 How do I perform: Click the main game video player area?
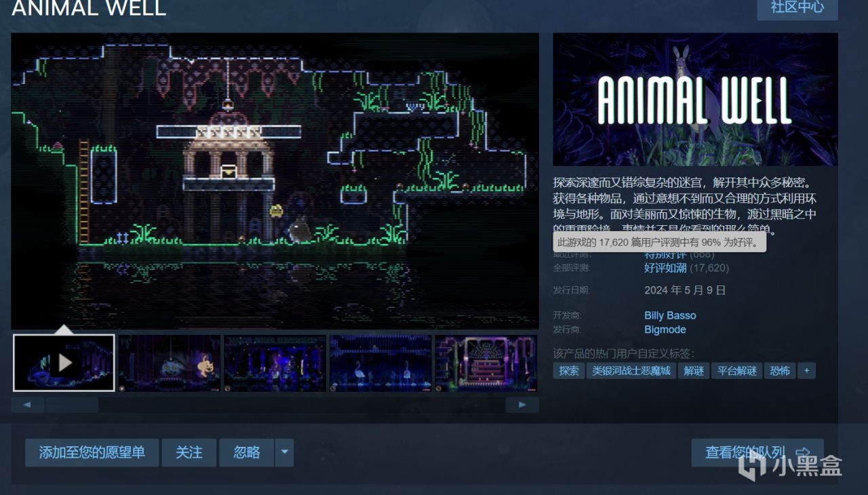point(275,181)
